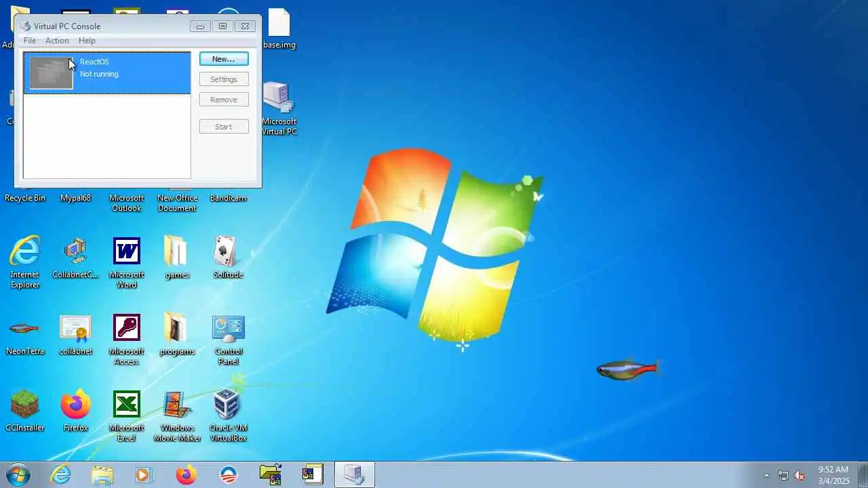The image size is (868, 488).
Task: Select the Internet Explorer desktop icon
Action: point(25,262)
